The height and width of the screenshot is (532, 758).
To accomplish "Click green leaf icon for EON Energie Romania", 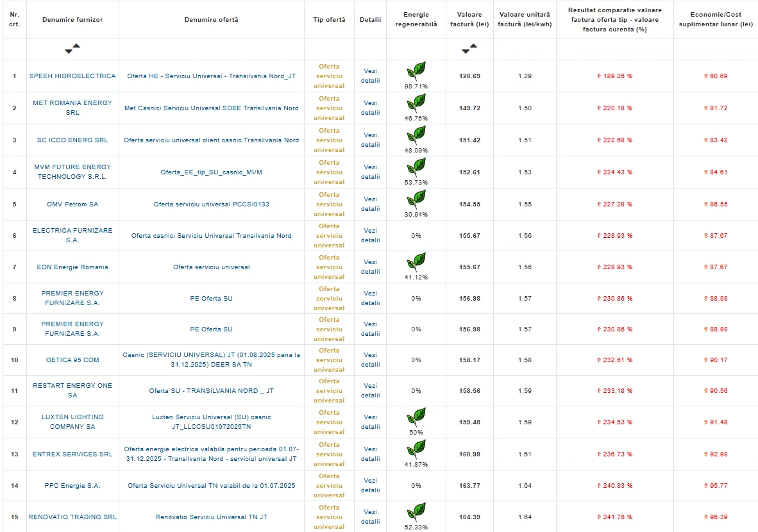I will point(416,262).
